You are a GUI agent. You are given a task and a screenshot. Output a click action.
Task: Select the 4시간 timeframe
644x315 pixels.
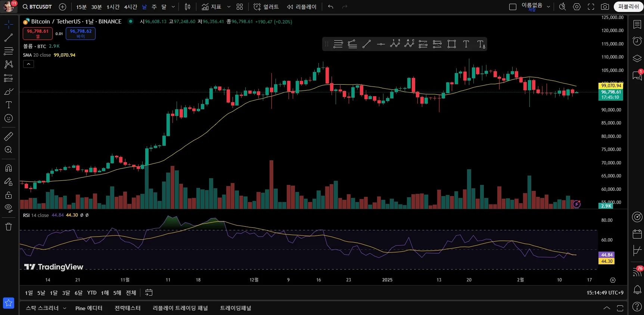pos(131,7)
